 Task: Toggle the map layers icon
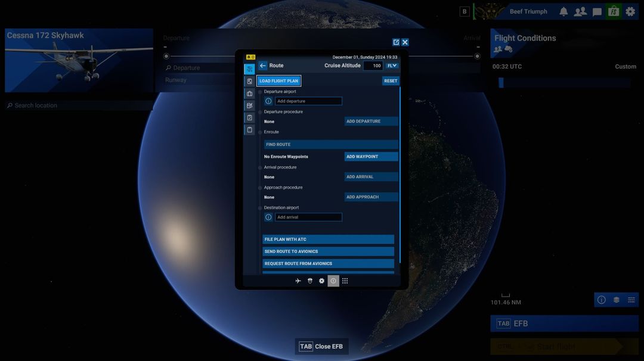point(617,300)
